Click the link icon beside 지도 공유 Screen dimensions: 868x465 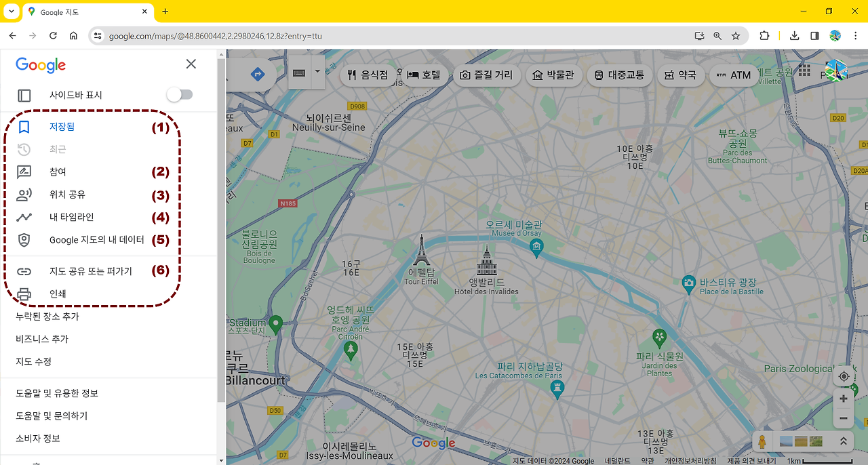pos(24,272)
